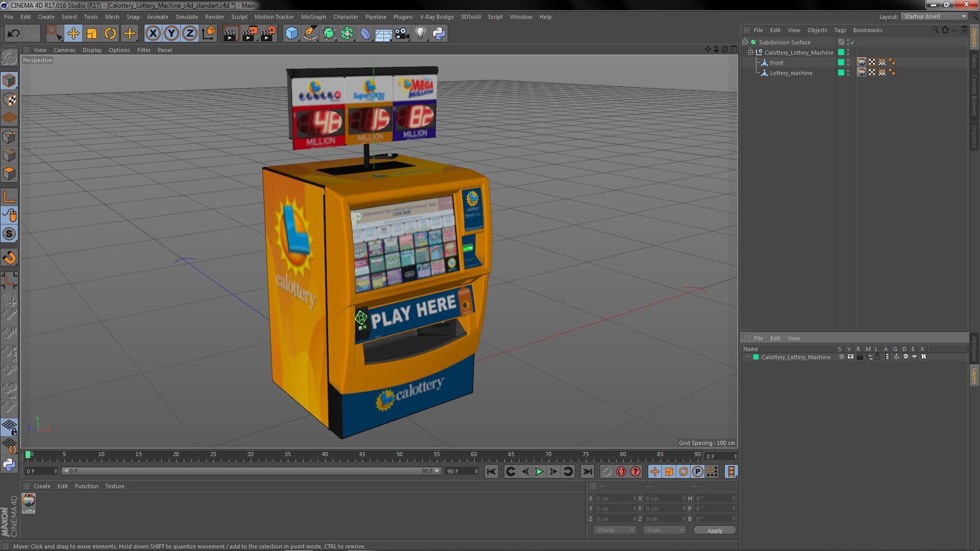
Task: Click frame 45 on the timeline ruler
Action: coord(362,454)
